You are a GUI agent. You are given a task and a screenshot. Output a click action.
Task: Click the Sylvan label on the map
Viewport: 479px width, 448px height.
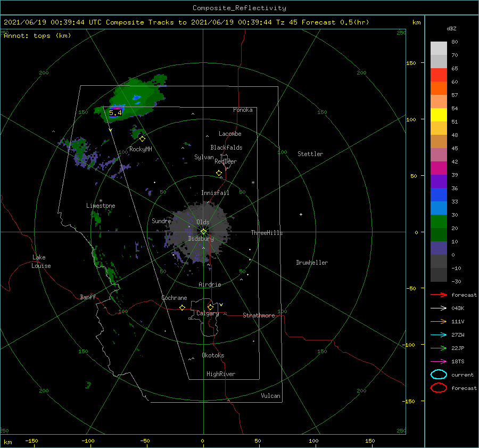point(204,157)
